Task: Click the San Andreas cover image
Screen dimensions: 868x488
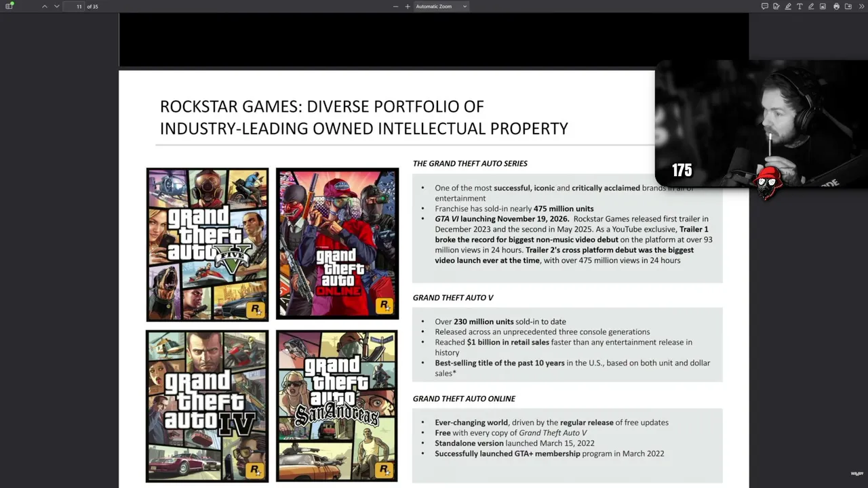Action: (337, 406)
